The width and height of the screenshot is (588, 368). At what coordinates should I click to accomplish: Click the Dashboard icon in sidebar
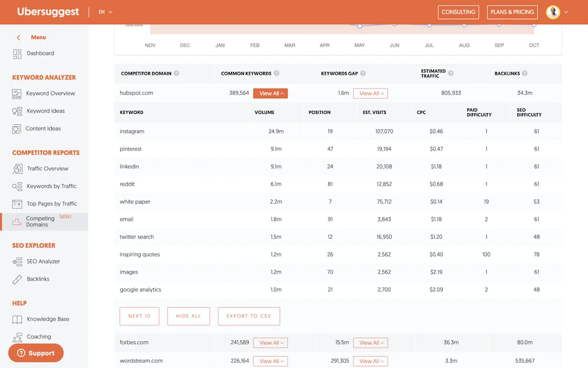17,53
